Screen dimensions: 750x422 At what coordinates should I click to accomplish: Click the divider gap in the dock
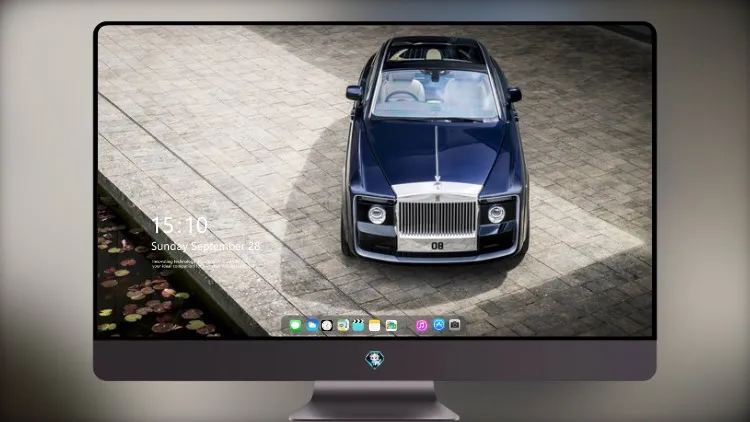(x=407, y=325)
